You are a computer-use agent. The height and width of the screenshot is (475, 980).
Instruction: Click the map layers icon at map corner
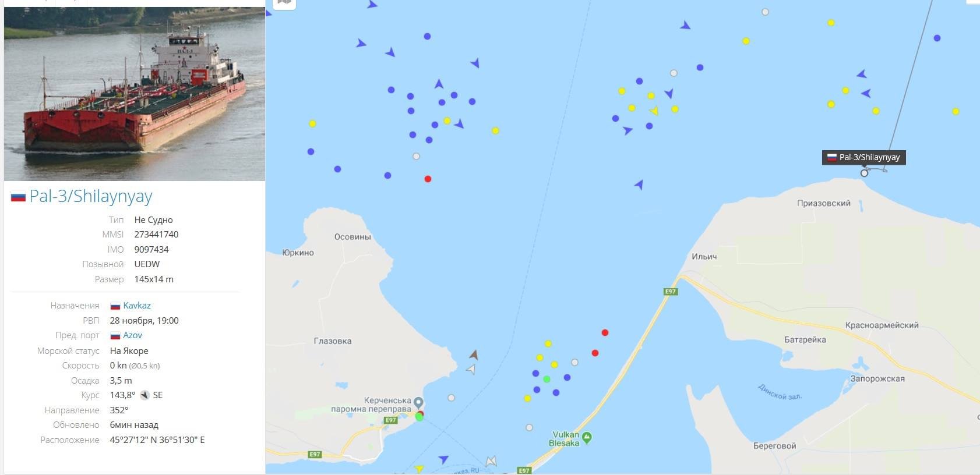point(284,2)
